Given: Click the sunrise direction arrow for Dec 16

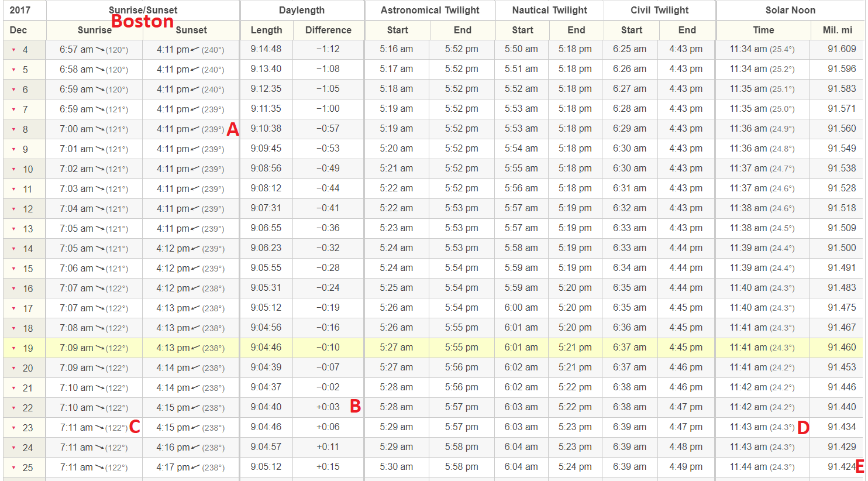Looking at the screenshot, I should [x=100, y=288].
